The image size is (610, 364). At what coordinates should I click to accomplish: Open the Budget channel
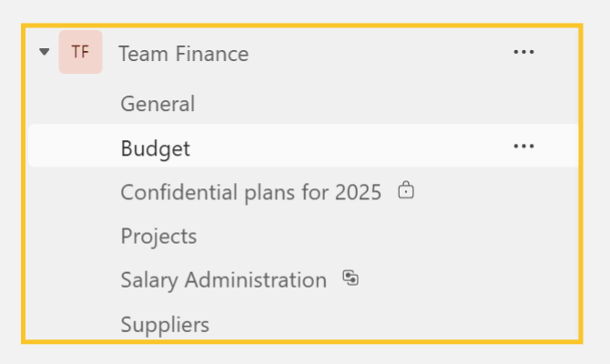(x=155, y=148)
